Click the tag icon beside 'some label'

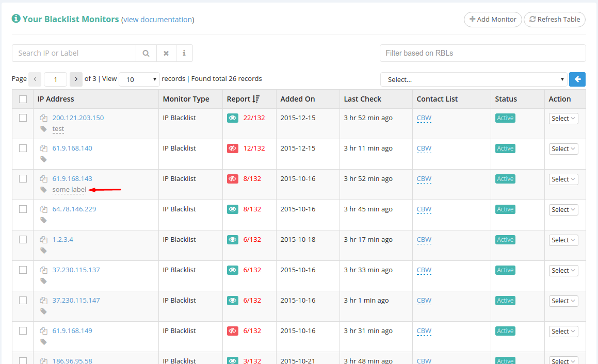tap(43, 190)
